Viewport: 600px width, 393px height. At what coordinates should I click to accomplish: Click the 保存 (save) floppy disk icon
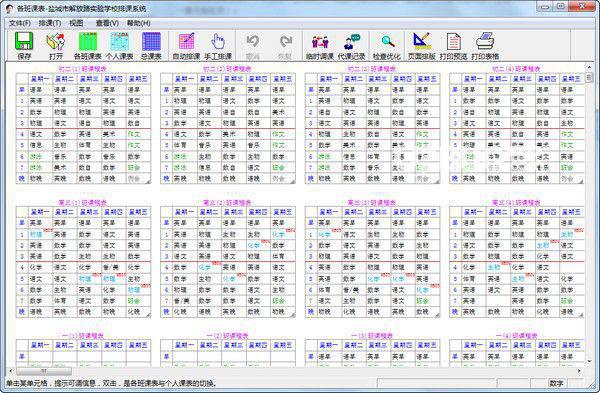coord(24,41)
